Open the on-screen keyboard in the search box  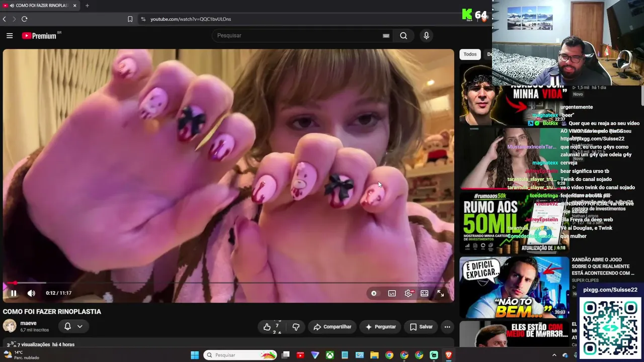pos(386,36)
